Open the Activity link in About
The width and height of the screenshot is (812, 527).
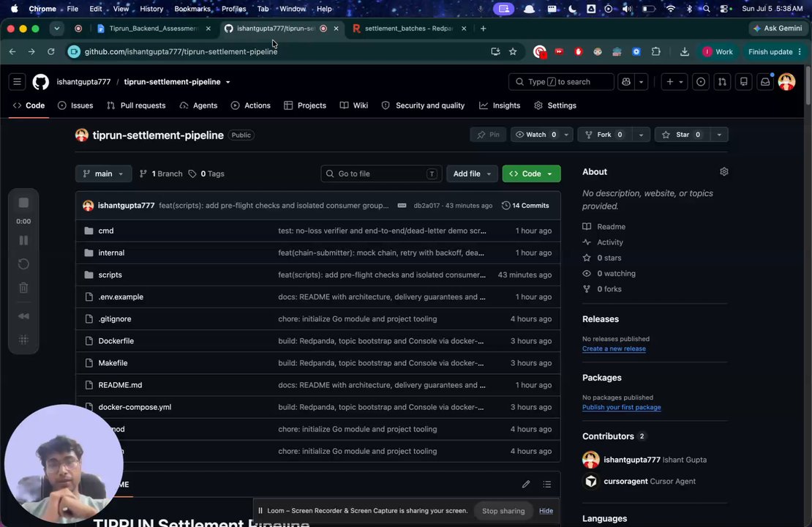click(609, 242)
